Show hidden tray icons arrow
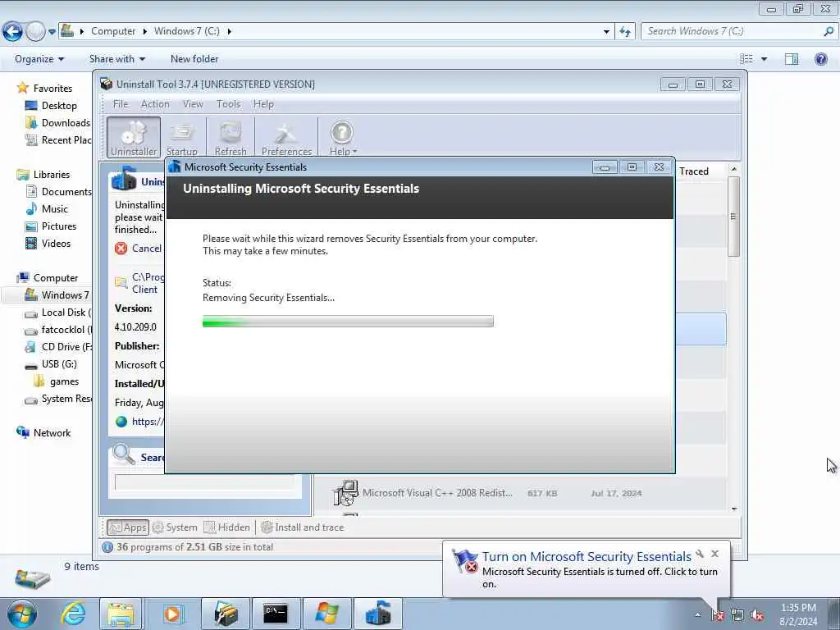 697,615
